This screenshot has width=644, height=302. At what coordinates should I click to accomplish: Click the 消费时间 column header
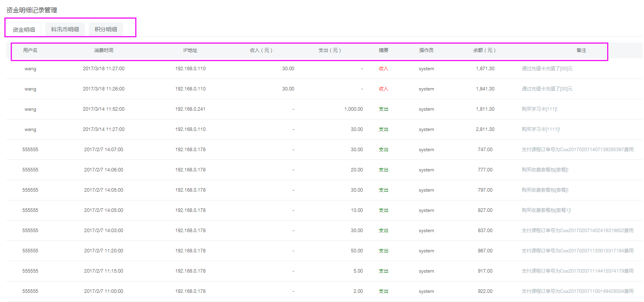click(103, 50)
